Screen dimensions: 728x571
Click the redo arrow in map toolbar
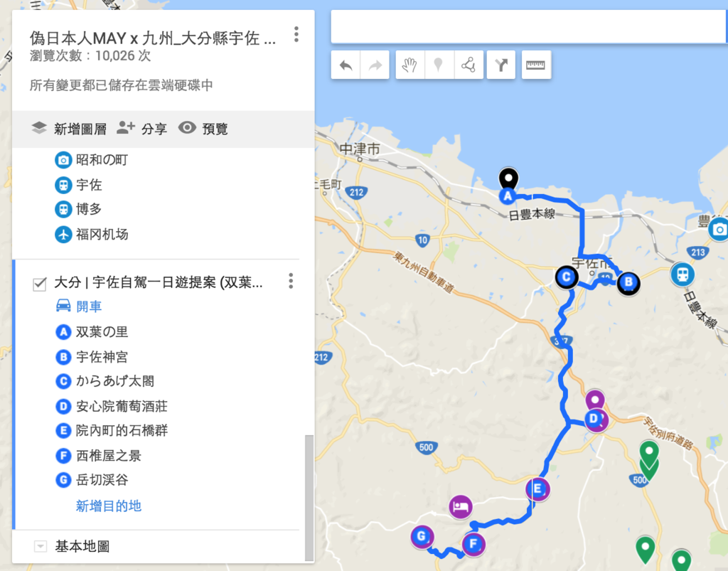(375, 65)
